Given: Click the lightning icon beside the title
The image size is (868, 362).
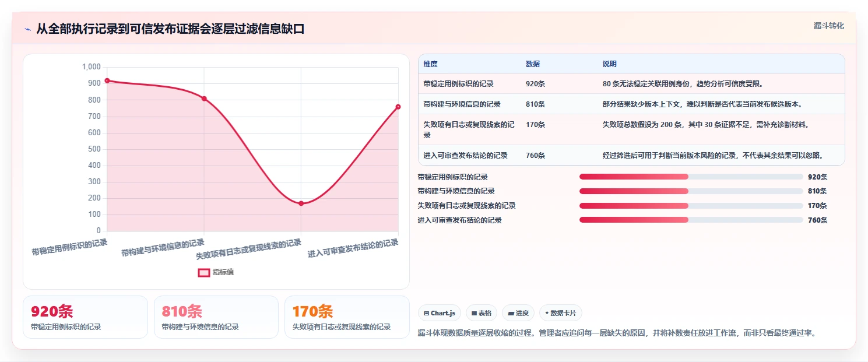Looking at the screenshot, I should tap(27, 29).
